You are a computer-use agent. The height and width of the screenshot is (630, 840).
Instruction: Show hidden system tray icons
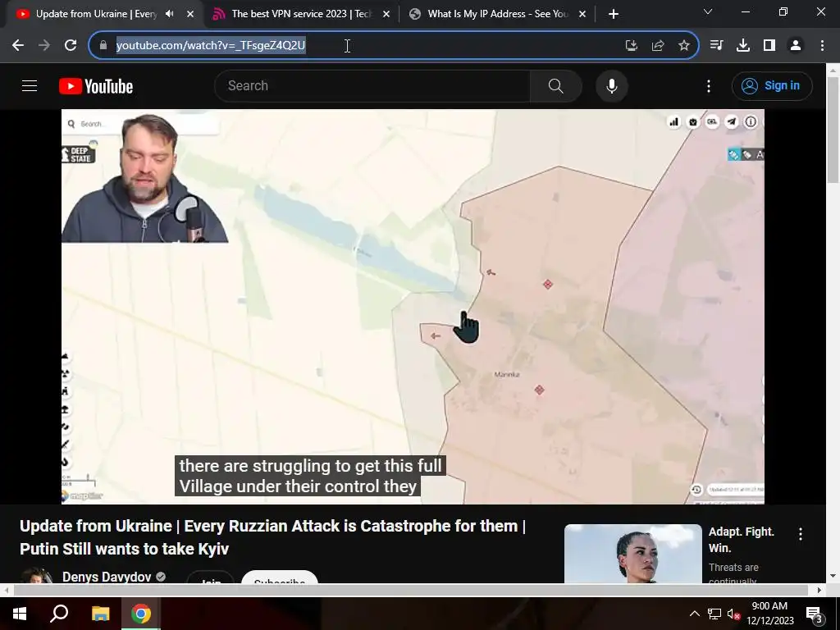(694, 614)
